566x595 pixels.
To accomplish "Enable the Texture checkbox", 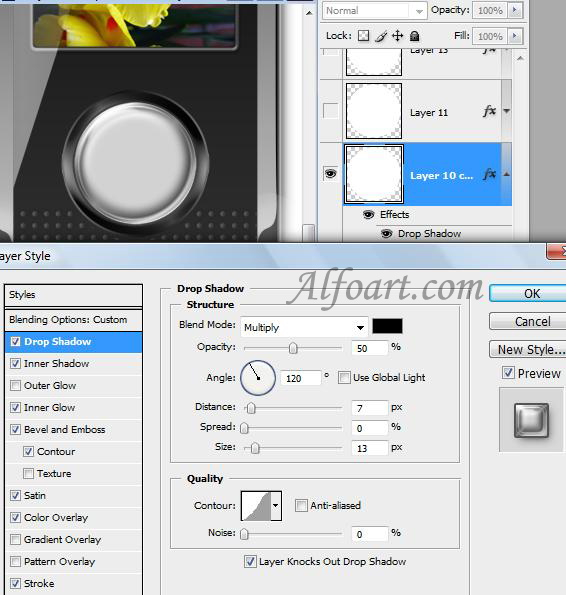I will click(28, 474).
